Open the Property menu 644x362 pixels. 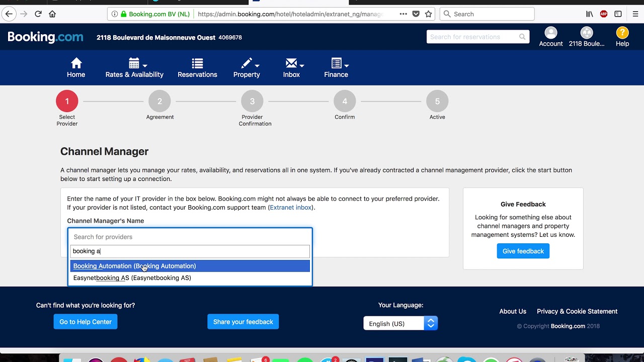(x=247, y=68)
